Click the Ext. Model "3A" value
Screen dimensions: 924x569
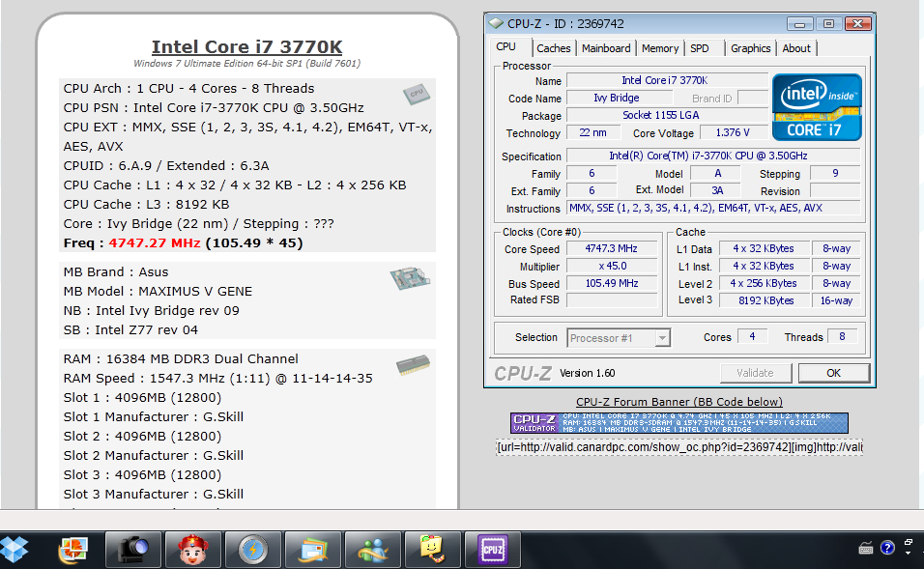pyautogui.click(x=717, y=190)
